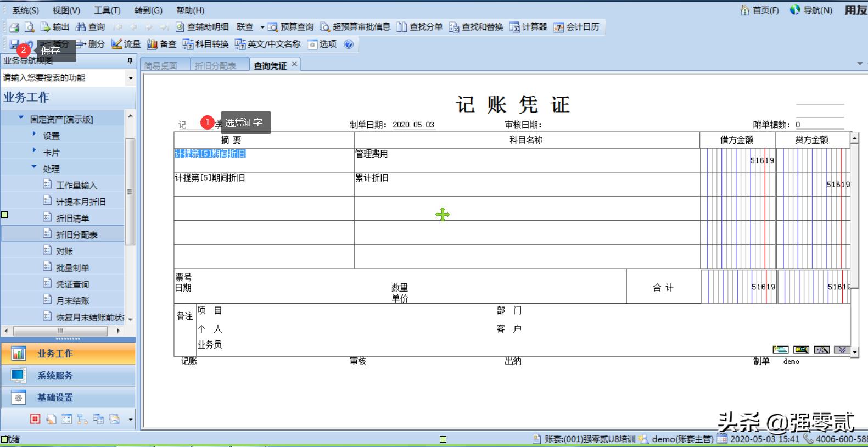Screen dimensions: 868x447
Task: Click 查找分单 find split voucher
Action: point(420,27)
